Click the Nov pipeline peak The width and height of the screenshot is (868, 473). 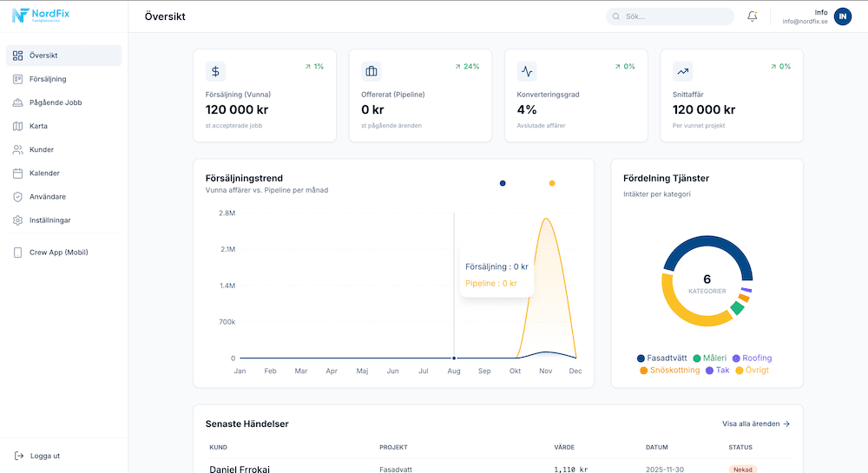point(546,219)
